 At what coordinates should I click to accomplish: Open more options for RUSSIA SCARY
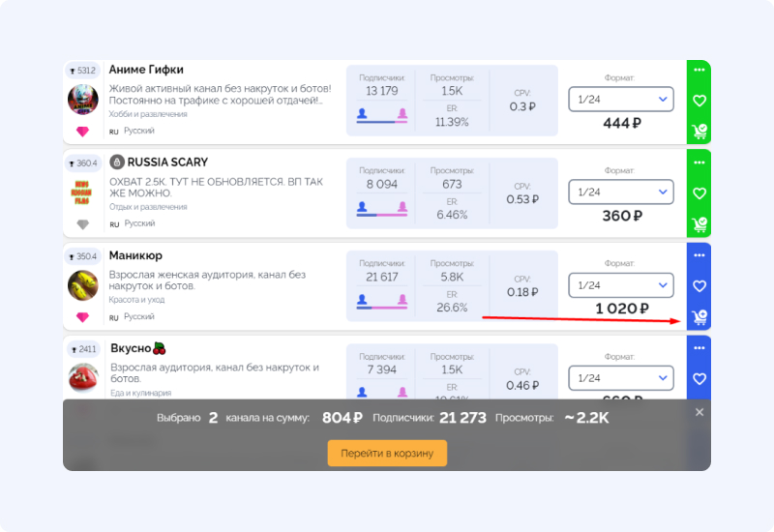click(x=700, y=161)
